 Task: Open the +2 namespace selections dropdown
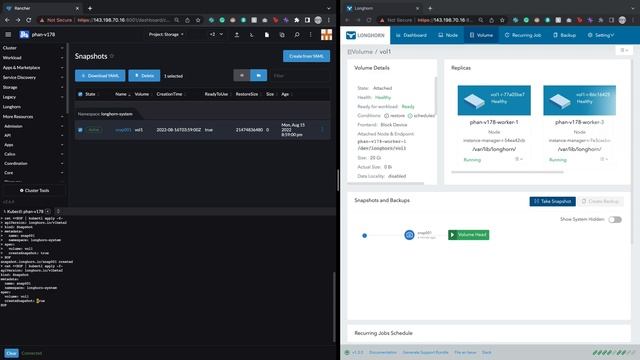pos(216,34)
